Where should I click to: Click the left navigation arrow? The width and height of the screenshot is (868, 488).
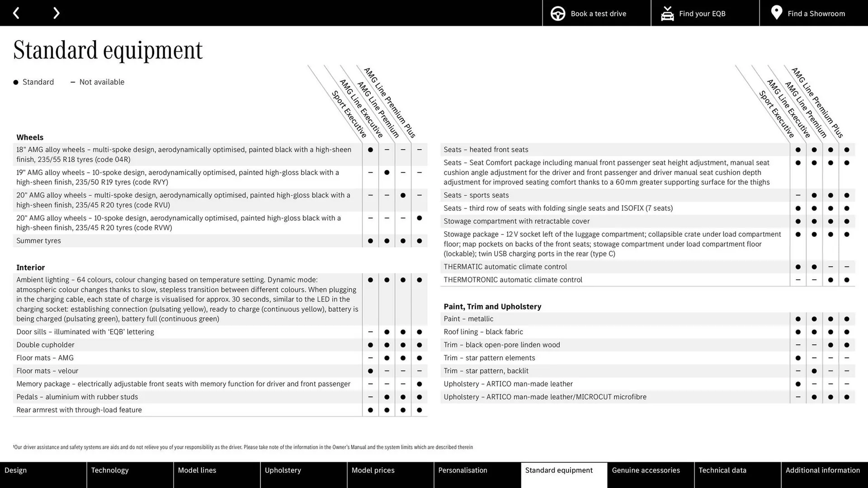(16, 13)
